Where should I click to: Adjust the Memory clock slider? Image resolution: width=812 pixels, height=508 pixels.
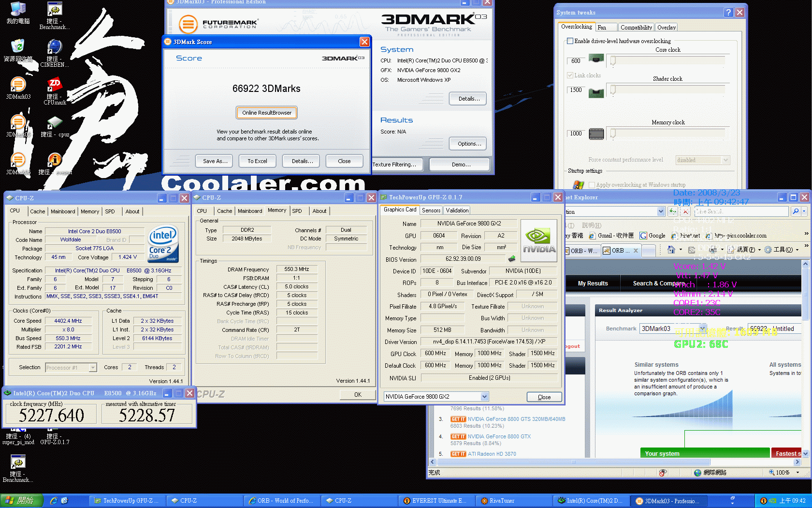pyautogui.click(x=613, y=133)
